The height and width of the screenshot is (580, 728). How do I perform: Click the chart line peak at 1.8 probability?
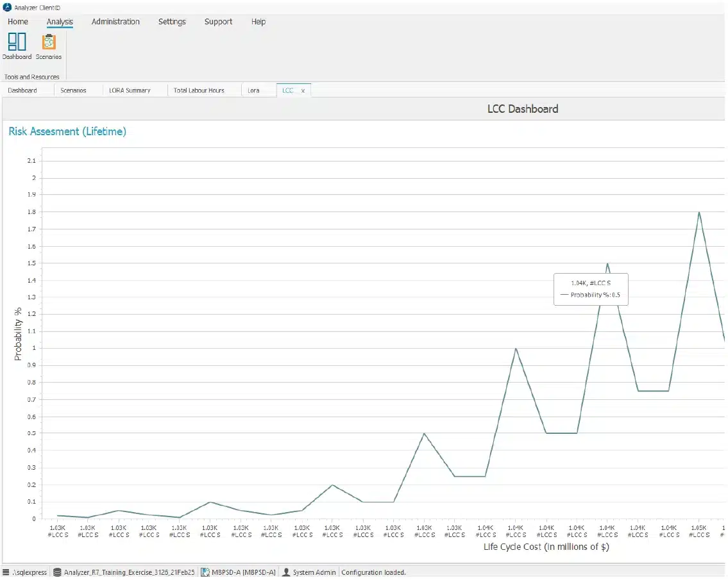(x=698, y=213)
